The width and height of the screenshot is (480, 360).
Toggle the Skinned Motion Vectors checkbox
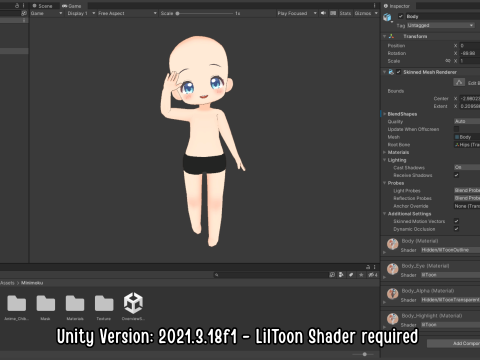tap(456, 221)
